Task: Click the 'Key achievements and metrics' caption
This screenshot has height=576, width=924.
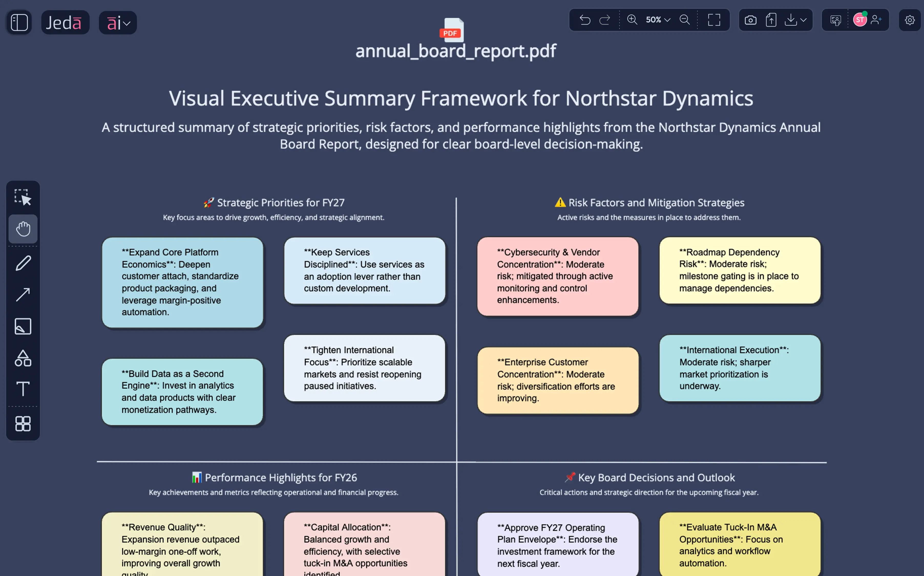Action: tap(274, 492)
